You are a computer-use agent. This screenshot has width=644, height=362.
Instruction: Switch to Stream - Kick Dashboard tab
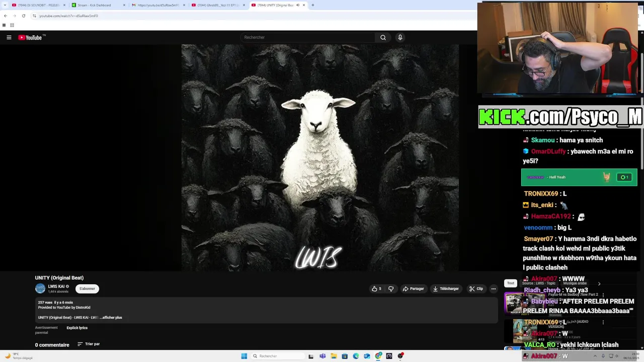point(99,5)
